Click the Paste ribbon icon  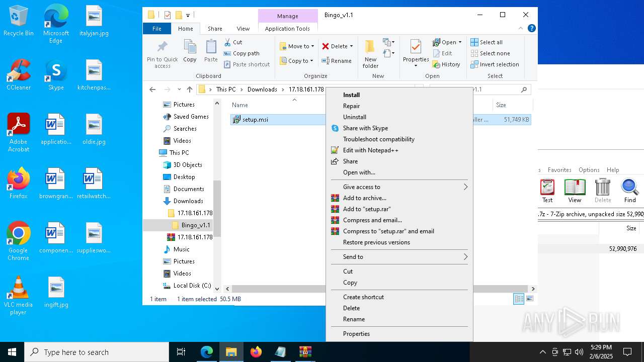[211, 47]
